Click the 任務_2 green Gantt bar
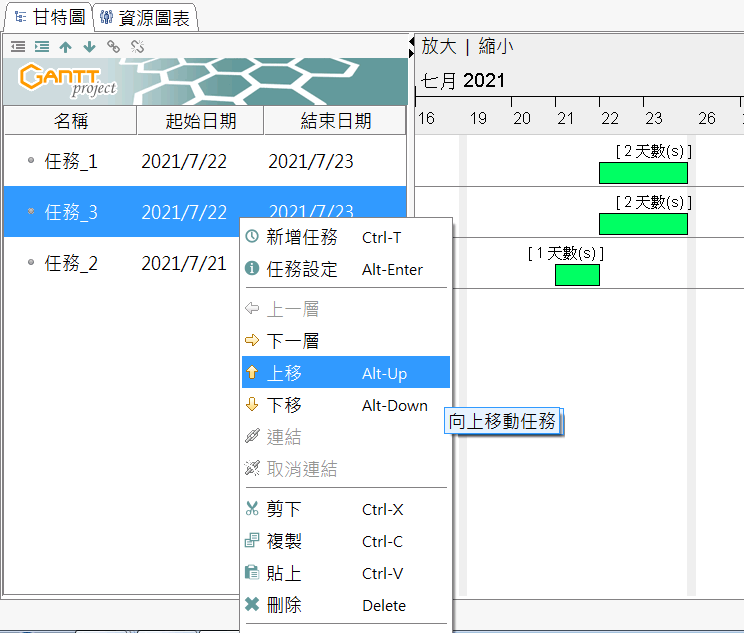Screen dimensions: 744x633 click(x=577, y=275)
